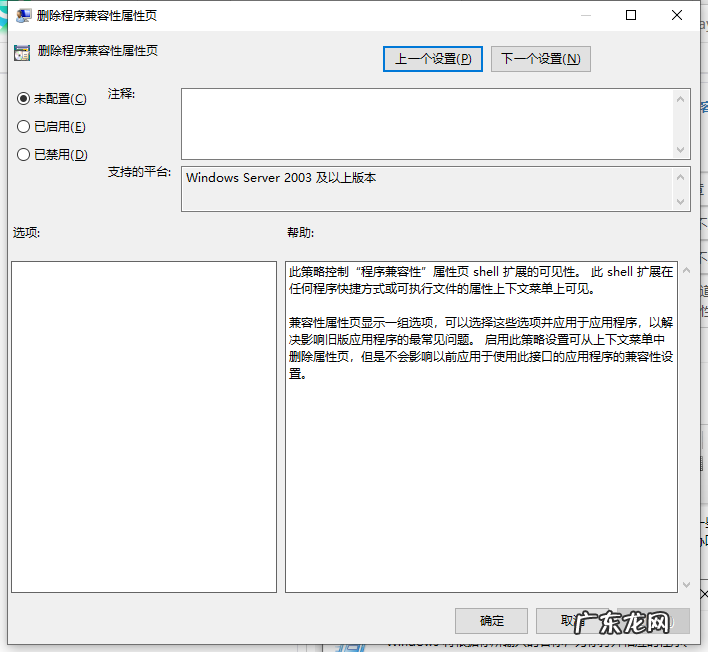Click the title bar window icon
Image resolution: width=708 pixels, height=652 pixels.
tap(23, 16)
